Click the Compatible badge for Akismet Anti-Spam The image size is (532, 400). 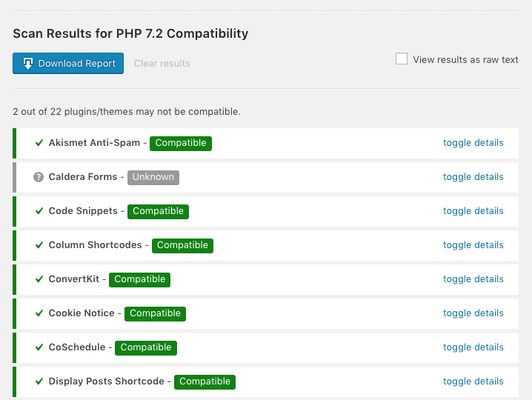tap(181, 144)
